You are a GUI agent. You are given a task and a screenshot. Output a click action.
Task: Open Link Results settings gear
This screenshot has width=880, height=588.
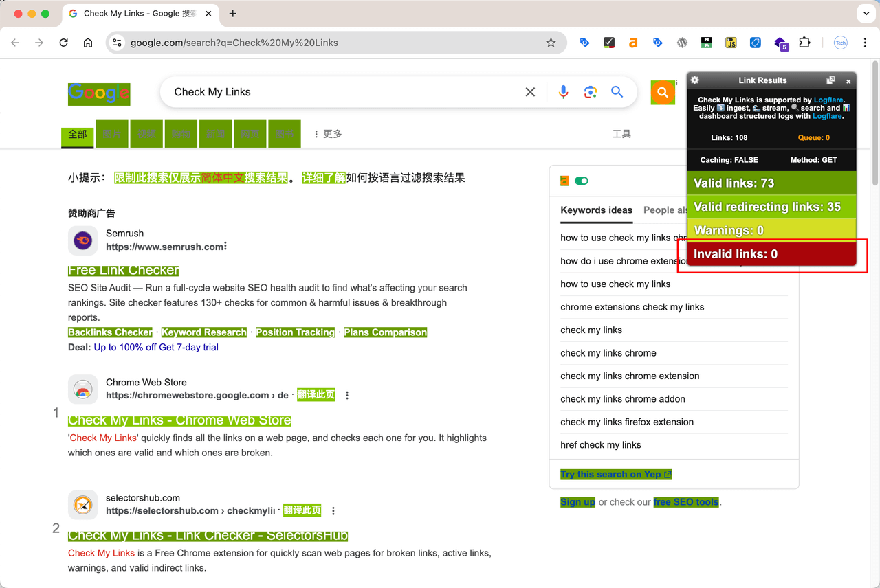coord(695,80)
